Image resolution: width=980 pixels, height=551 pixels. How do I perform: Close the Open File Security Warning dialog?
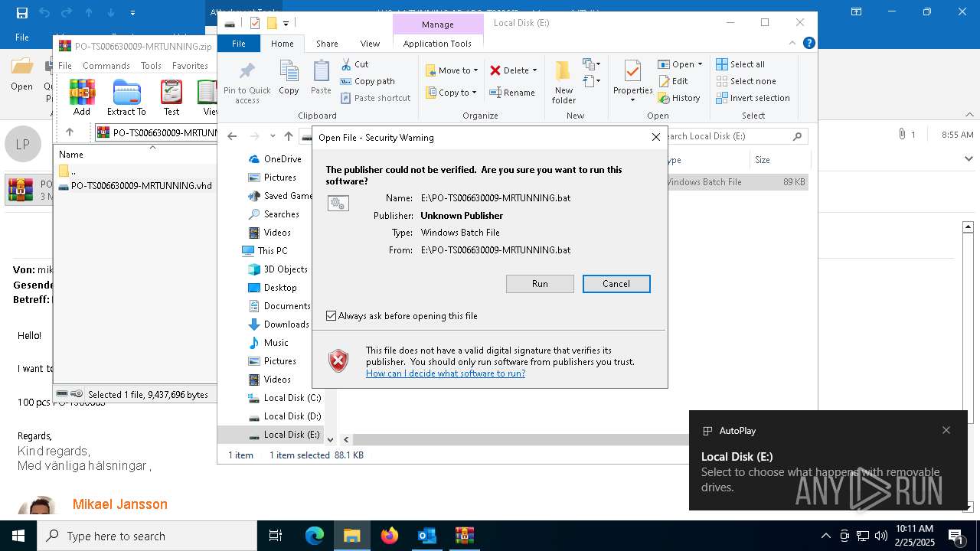(655, 138)
